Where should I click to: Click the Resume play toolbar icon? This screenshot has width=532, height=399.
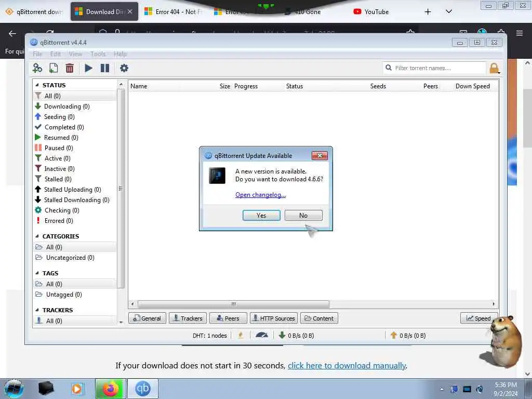[x=88, y=68]
